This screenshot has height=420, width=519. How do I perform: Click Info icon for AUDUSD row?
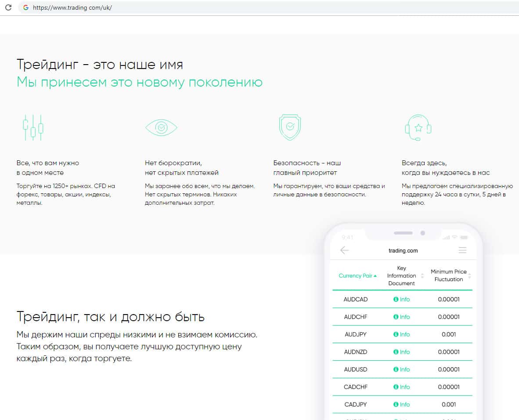click(x=396, y=369)
